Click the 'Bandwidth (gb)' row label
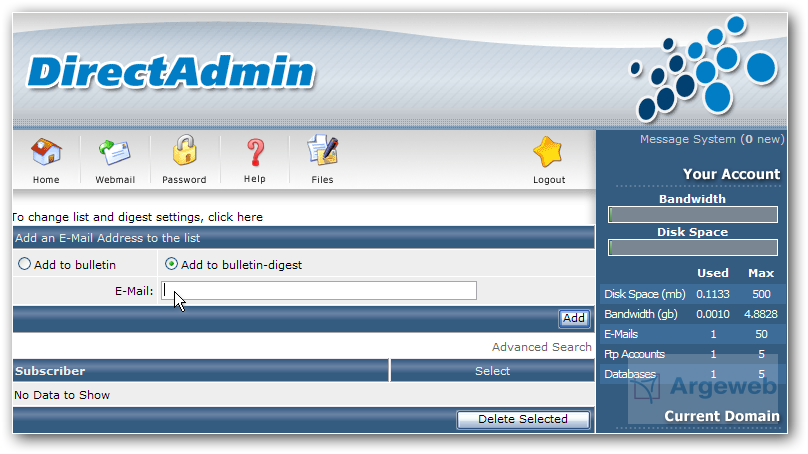 click(x=641, y=314)
